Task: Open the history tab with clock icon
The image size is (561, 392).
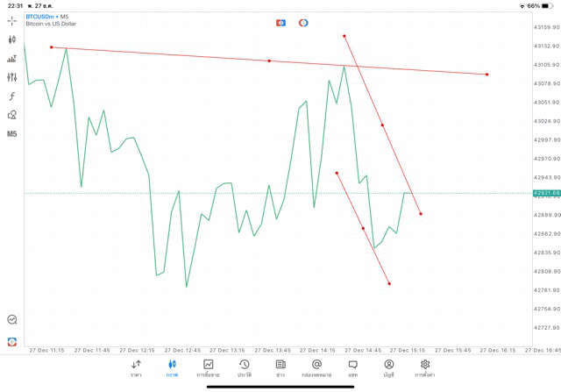Action: coord(245,368)
